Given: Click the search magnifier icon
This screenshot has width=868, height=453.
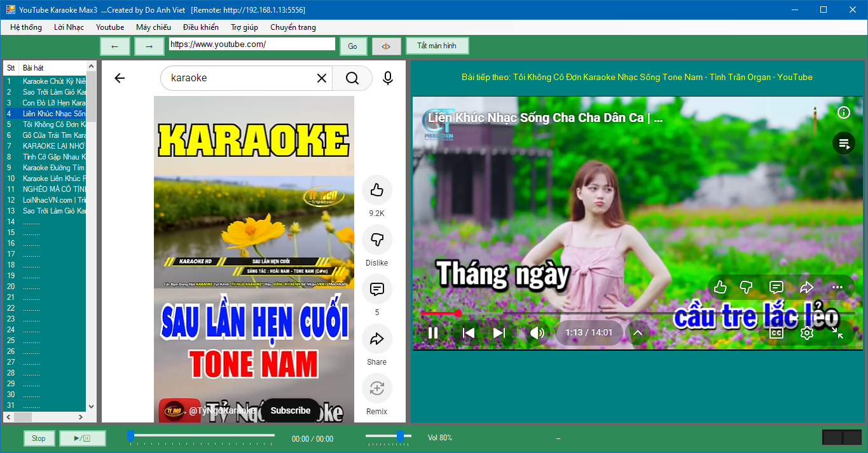Looking at the screenshot, I should (x=352, y=78).
